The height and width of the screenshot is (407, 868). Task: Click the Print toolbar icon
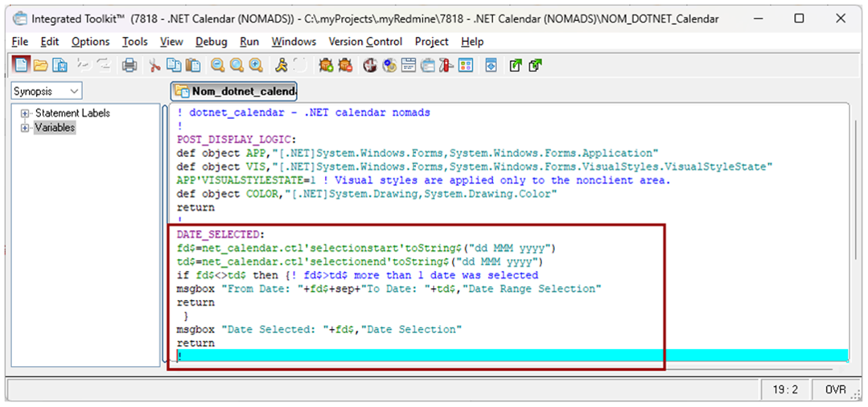(x=129, y=65)
